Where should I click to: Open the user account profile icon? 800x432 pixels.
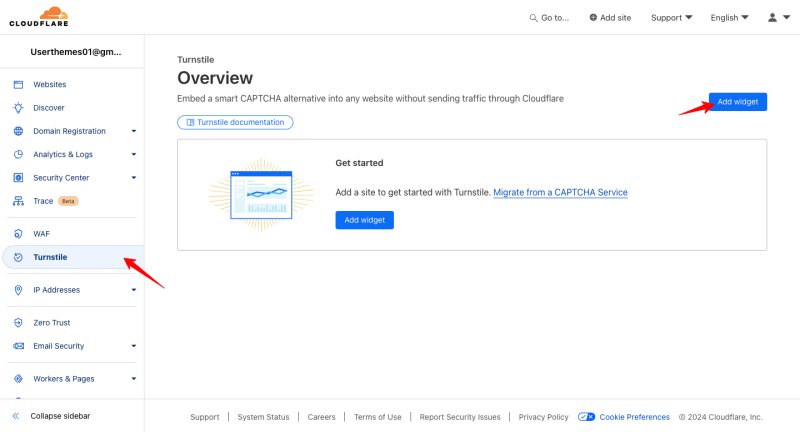pyautogui.click(x=772, y=17)
